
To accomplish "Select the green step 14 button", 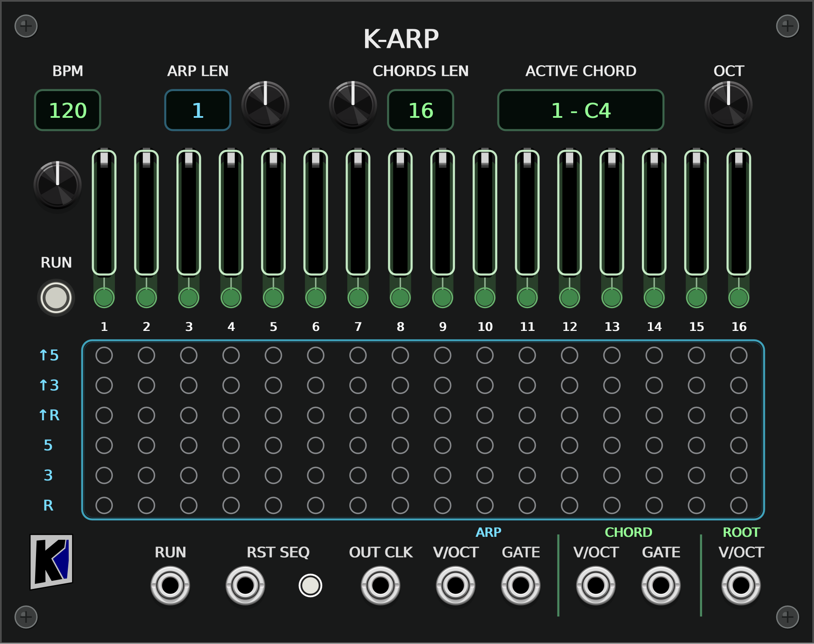I will [x=654, y=297].
